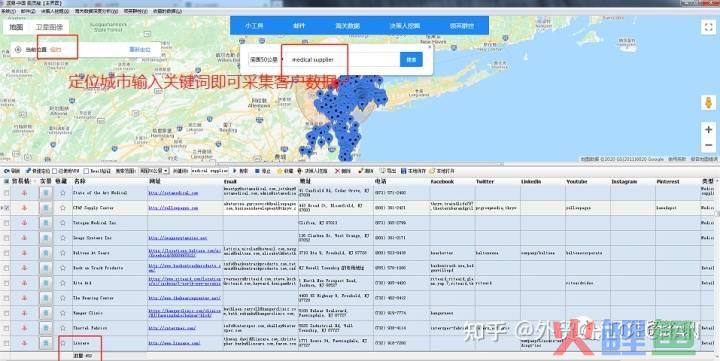This screenshot has height=361, width=720.
Task: Star the Lincare row as favorite
Action: [x=62, y=343]
